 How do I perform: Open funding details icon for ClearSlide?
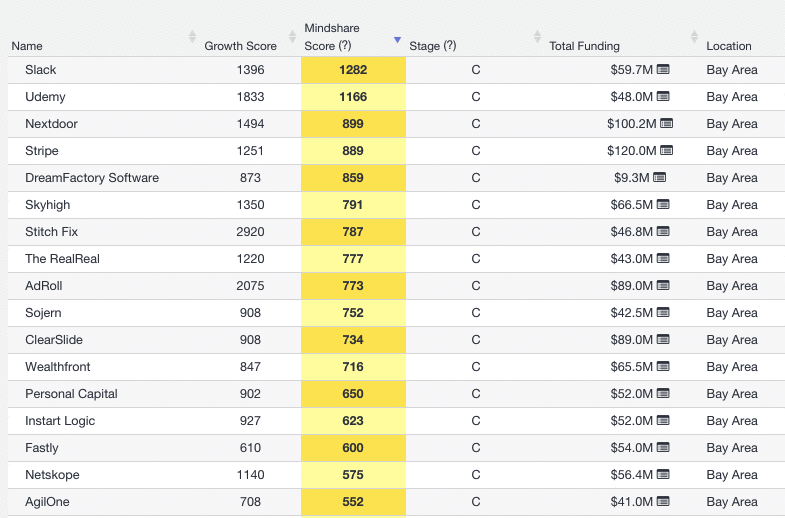[x=663, y=340]
